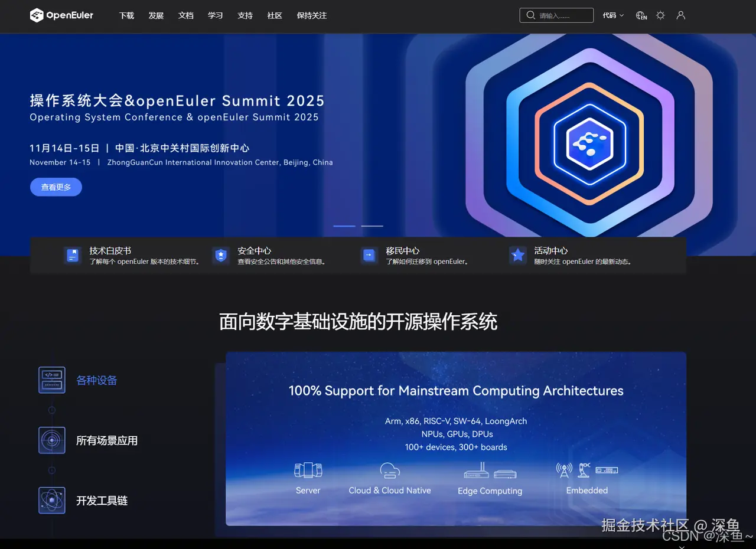Click the Server label
Viewport: 756px width, 549px height.
pyautogui.click(x=308, y=491)
